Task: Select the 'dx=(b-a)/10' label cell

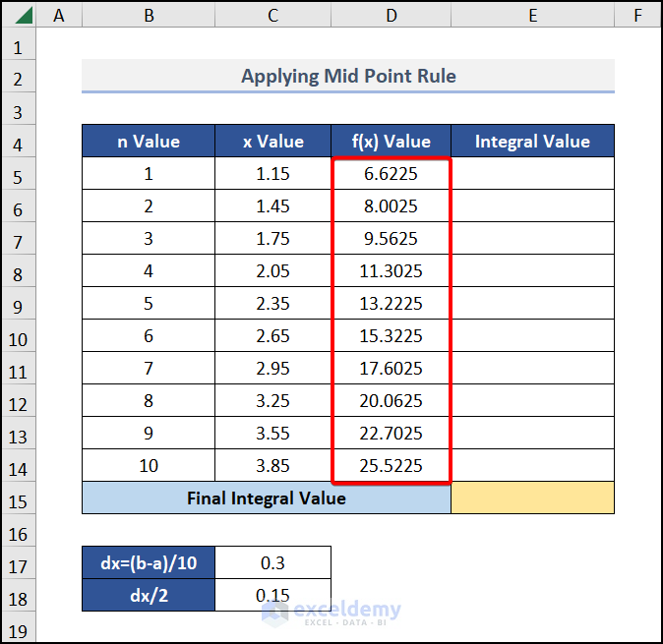Action: pos(148,563)
